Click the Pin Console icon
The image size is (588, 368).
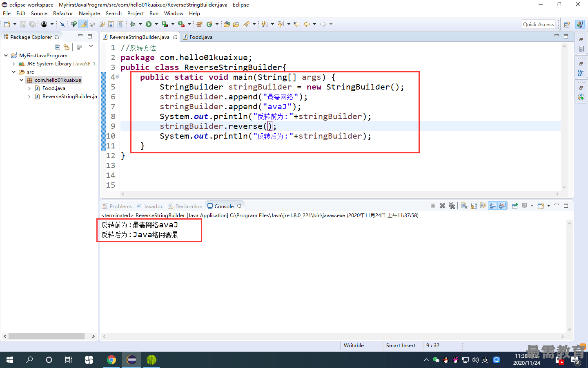pos(514,206)
